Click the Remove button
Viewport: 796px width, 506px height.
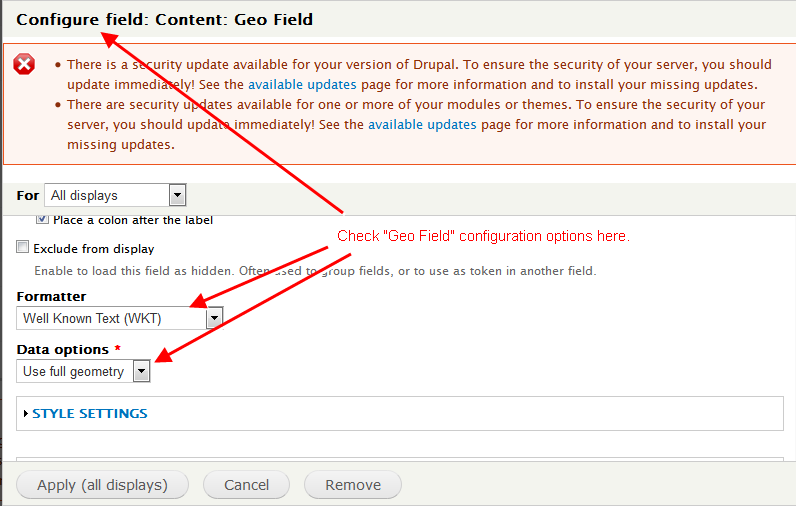click(353, 485)
